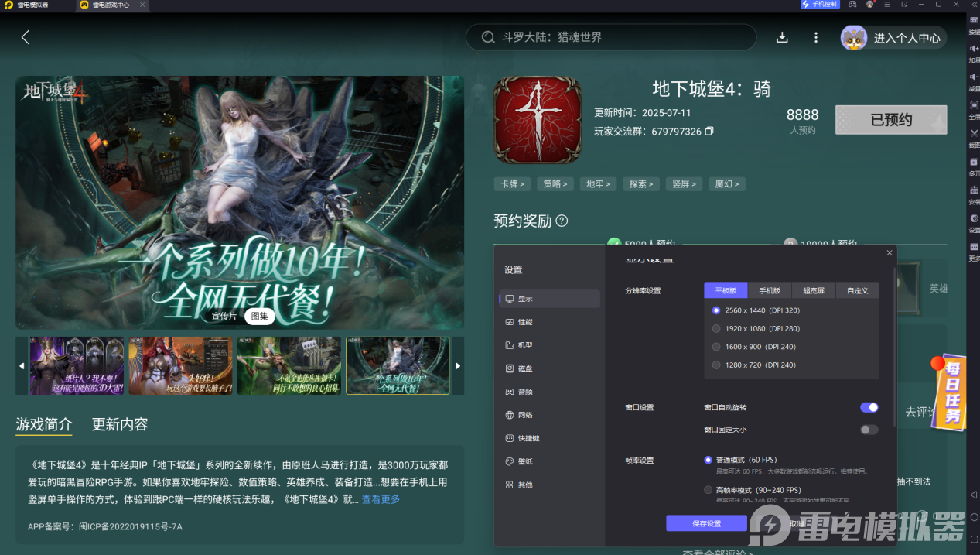
Task: Switch to the 手机版 resolution tab
Action: coord(770,290)
